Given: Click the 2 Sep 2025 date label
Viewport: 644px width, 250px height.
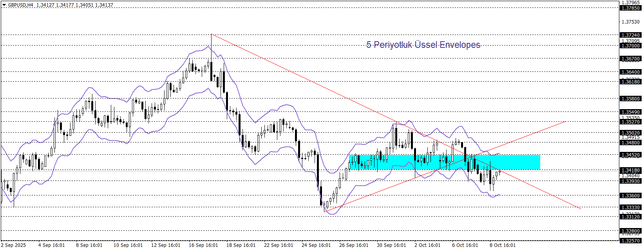Looking at the screenshot, I should [x=13, y=245].
